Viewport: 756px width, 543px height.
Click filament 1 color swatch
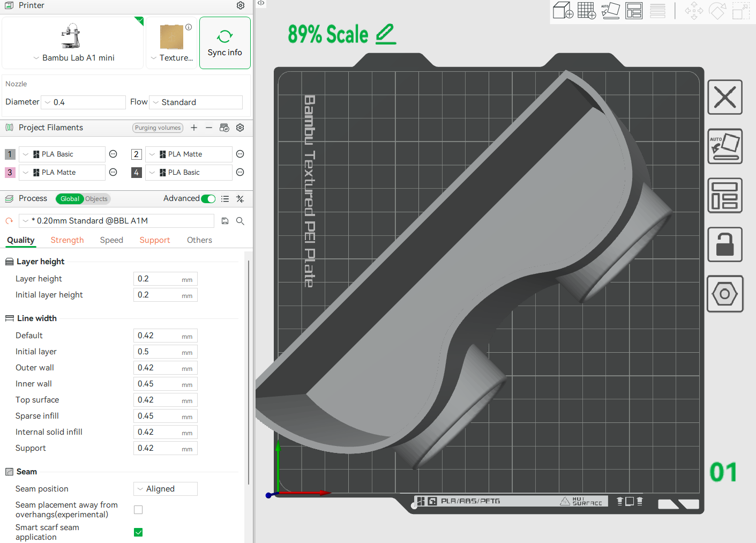(x=10, y=154)
